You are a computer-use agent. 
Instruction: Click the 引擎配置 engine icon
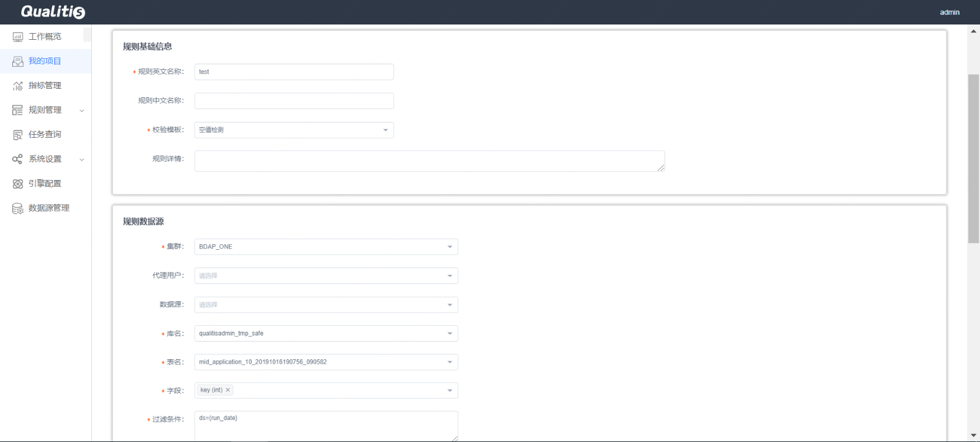(x=18, y=184)
